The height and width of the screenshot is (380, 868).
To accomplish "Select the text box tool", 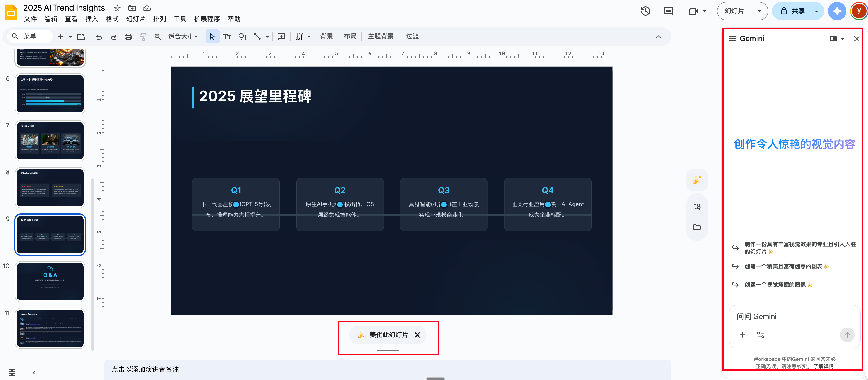I will (227, 37).
